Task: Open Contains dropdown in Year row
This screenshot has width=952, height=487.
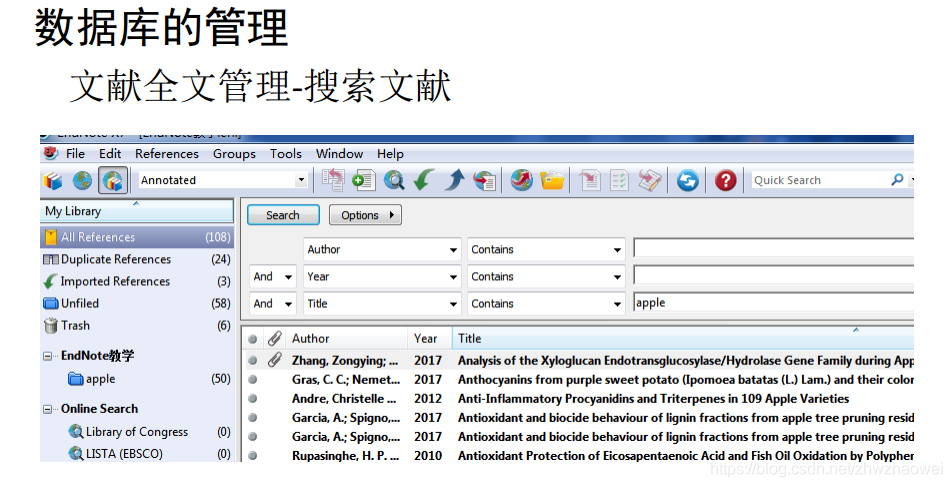Action: click(x=617, y=277)
